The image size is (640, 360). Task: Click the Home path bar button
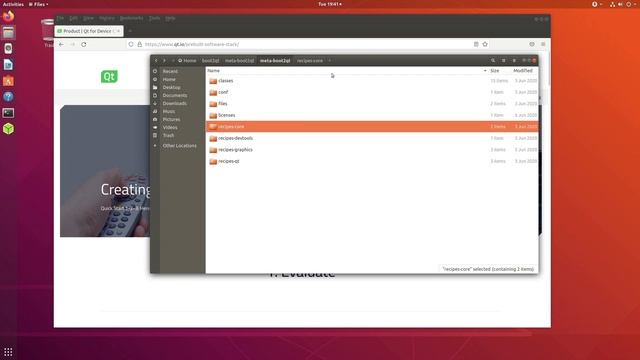click(x=187, y=60)
